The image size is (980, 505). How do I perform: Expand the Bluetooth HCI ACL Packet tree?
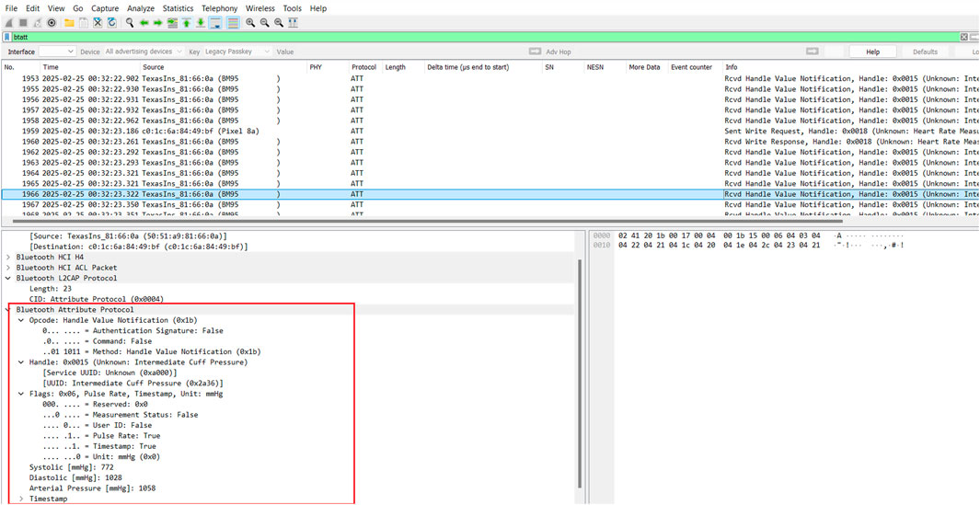click(x=9, y=268)
